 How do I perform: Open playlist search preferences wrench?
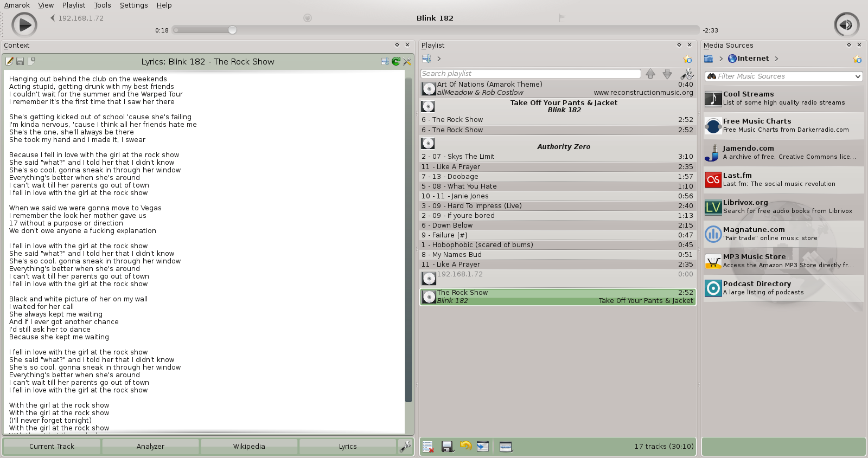pos(687,73)
